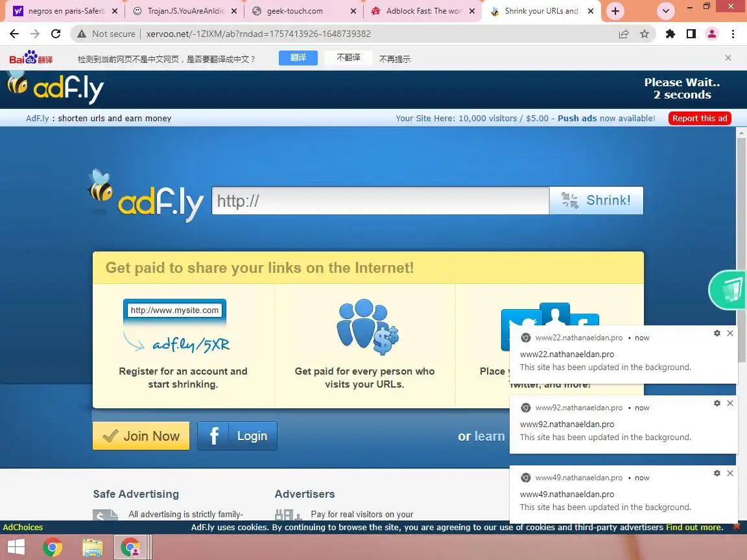Close the Adblock Fast tab
Viewport: 747px width, 560px height.
tap(472, 11)
